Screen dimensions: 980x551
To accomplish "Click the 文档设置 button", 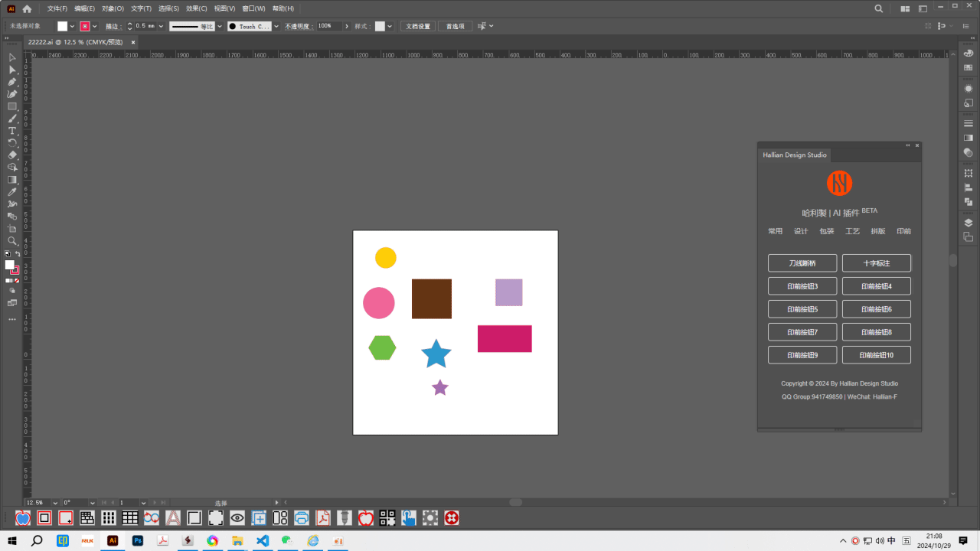I will (x=418, y=26).
